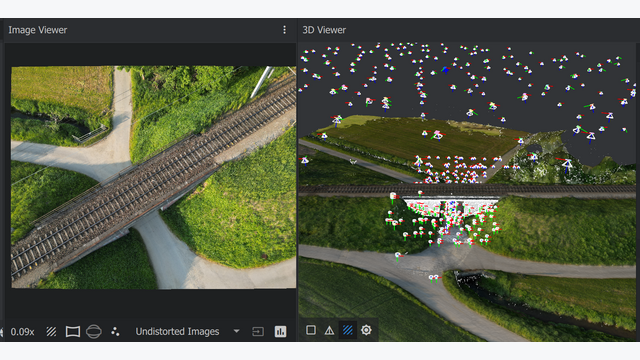Select the blue highlighted camera marker in 3D Viewer
The height and width of the screenshot is (360, 640).
pos(445,70)
